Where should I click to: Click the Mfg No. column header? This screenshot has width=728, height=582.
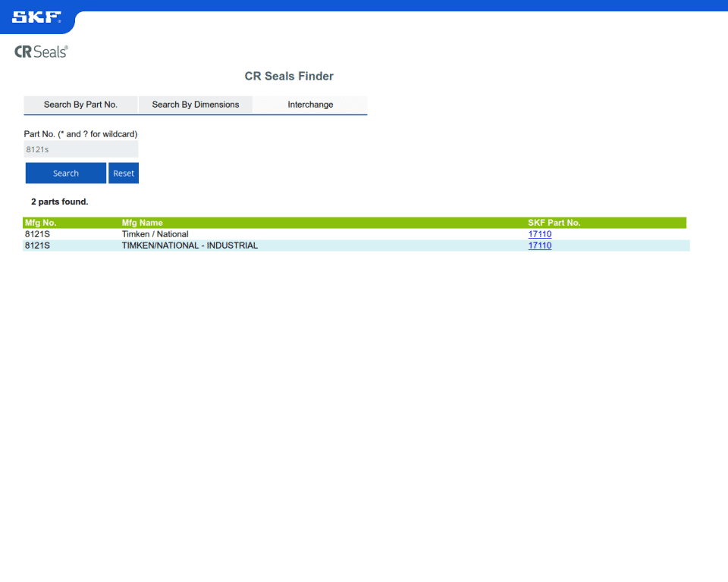tap(41, 223)
